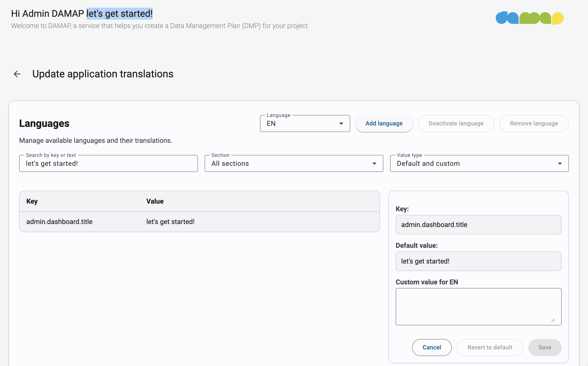Click the Welcome to DAMAP subtitle text
Screen dimensions: 588x366
pyautogui.click(x=160, y=26)
